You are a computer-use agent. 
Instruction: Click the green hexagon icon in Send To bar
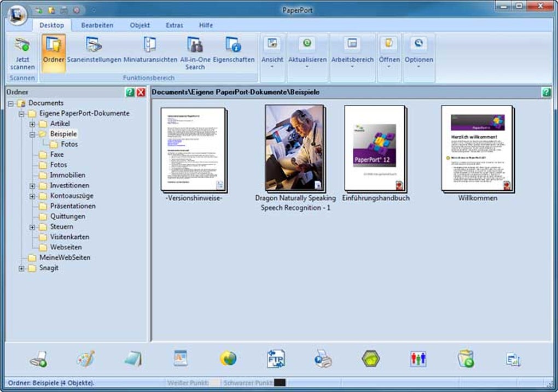coord(370,359)
